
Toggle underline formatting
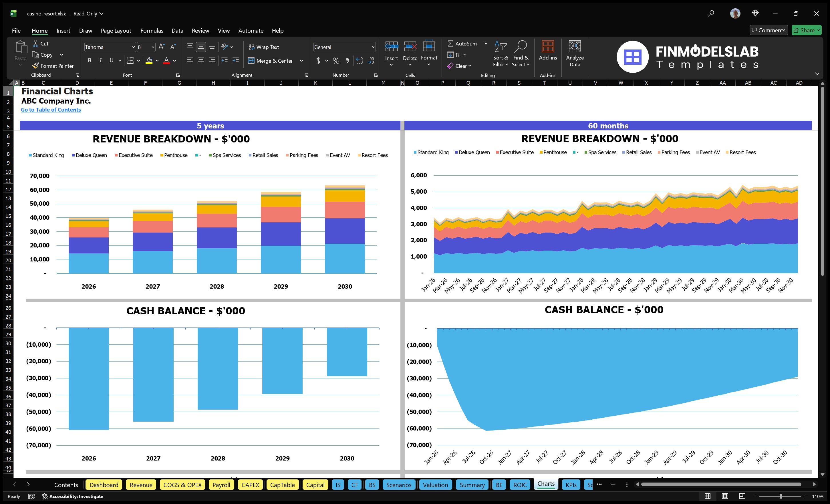111,61
